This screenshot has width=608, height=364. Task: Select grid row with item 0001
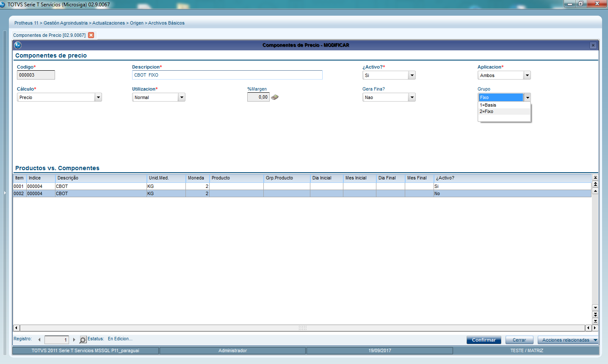click(302, 186)
